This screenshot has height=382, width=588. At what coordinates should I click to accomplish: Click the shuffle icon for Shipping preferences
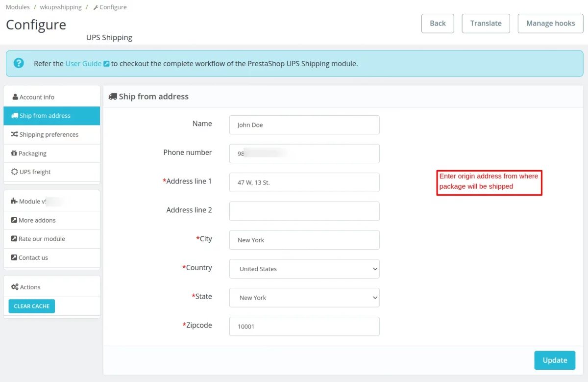(x=15, y=134)
